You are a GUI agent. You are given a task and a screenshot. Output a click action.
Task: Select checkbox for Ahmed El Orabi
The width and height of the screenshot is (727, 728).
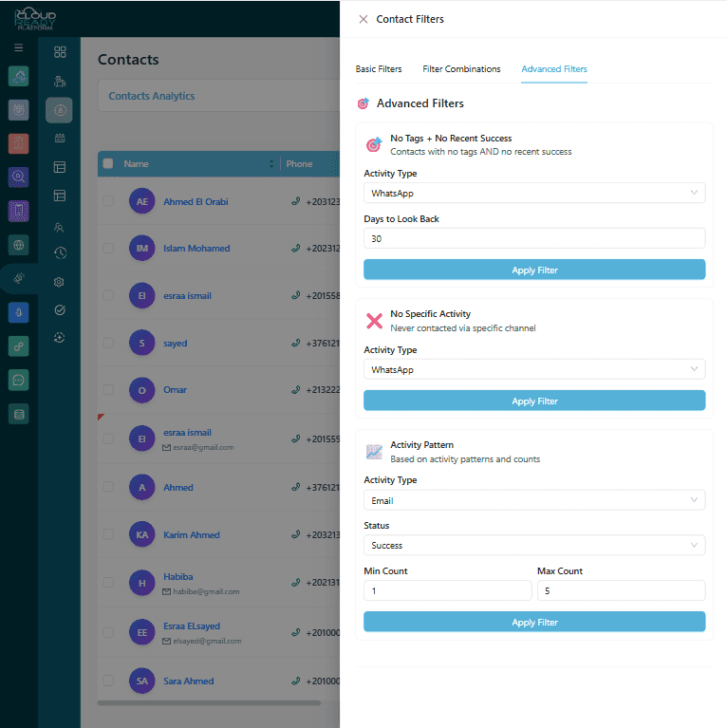(108, 201)
